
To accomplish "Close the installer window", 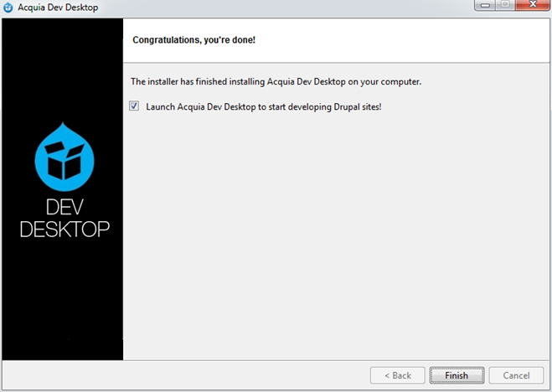I will (x=533, y=4).
